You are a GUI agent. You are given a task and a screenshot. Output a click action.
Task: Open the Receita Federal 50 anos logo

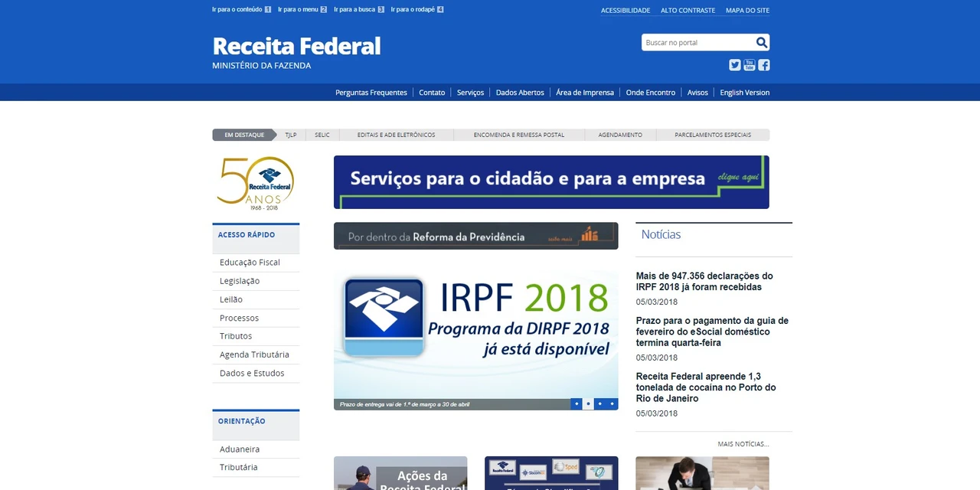tap(256, 184)
